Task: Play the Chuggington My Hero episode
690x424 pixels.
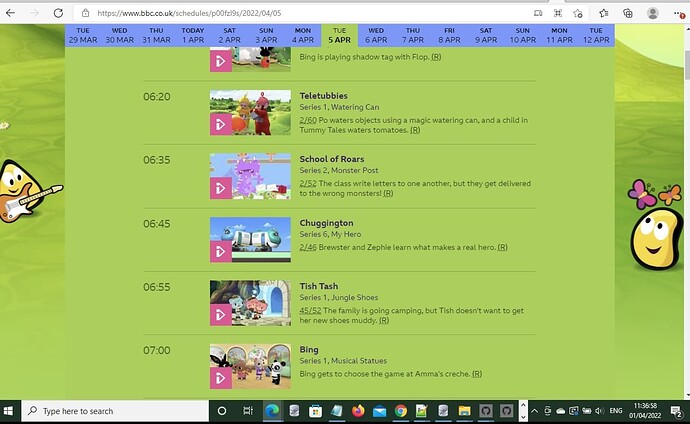Action: click(x=221, y=252)
